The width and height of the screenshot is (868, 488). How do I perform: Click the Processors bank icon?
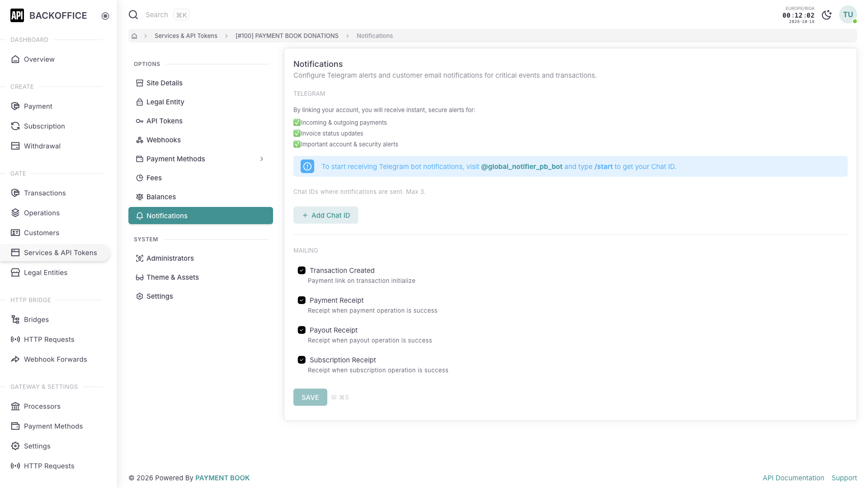(x=15, y=406)
